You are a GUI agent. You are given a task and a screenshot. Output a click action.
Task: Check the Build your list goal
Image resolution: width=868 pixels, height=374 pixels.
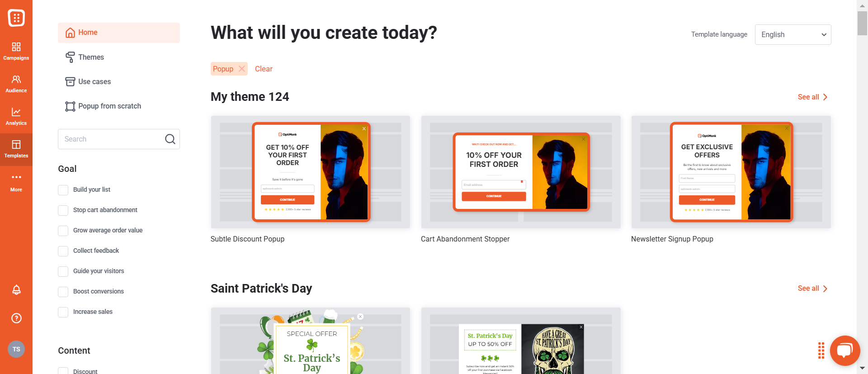tap(63, 190)
